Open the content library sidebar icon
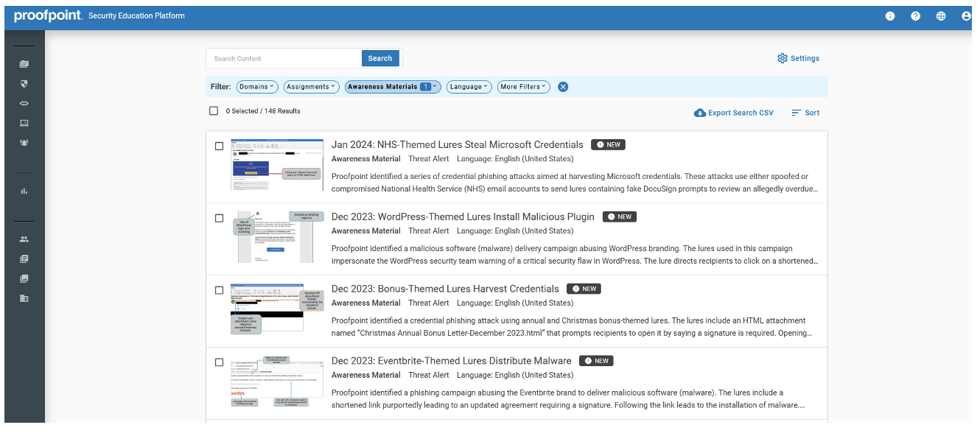 24,64
